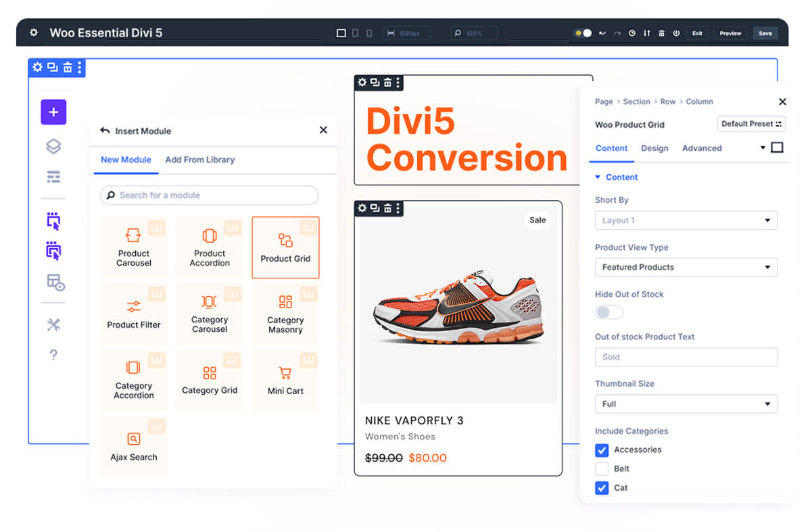Open editing history clock icon
812x532 pixels.
tap(632, 33)
